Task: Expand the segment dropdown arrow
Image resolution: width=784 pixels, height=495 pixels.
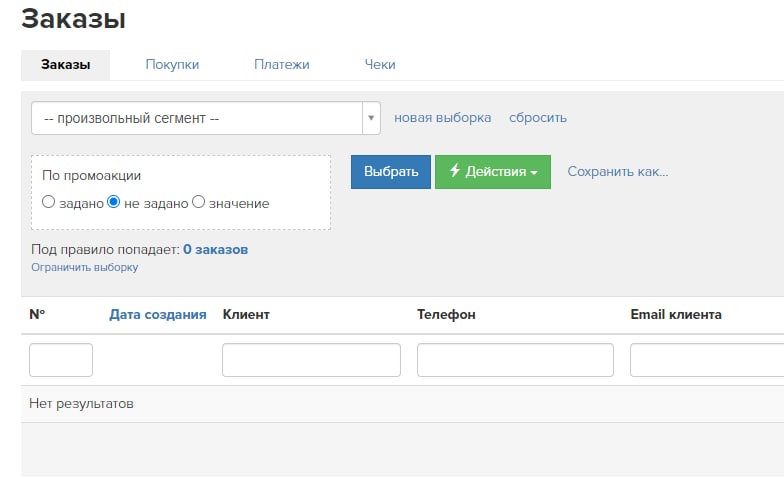Action: click(371, 118)
